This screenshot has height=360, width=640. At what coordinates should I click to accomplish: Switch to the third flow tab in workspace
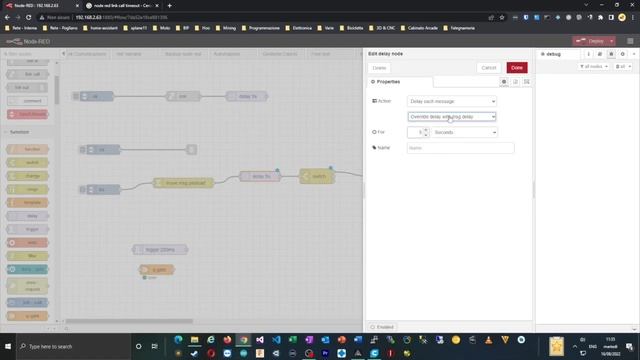[183, 54]
